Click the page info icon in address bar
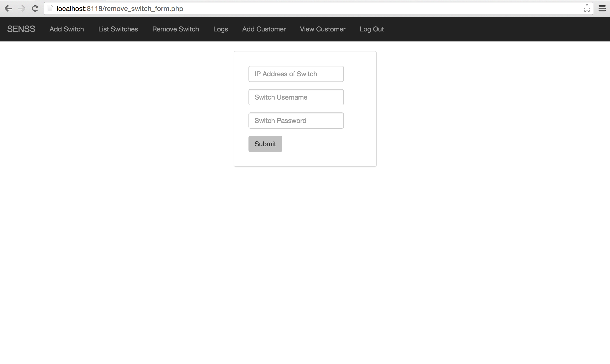 [x=50, y=9]
